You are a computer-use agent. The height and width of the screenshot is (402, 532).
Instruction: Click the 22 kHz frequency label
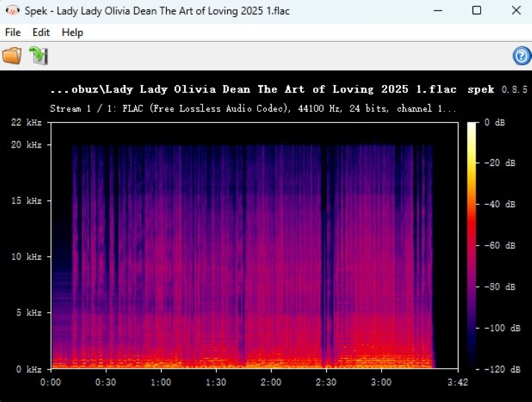coord(27,122)
